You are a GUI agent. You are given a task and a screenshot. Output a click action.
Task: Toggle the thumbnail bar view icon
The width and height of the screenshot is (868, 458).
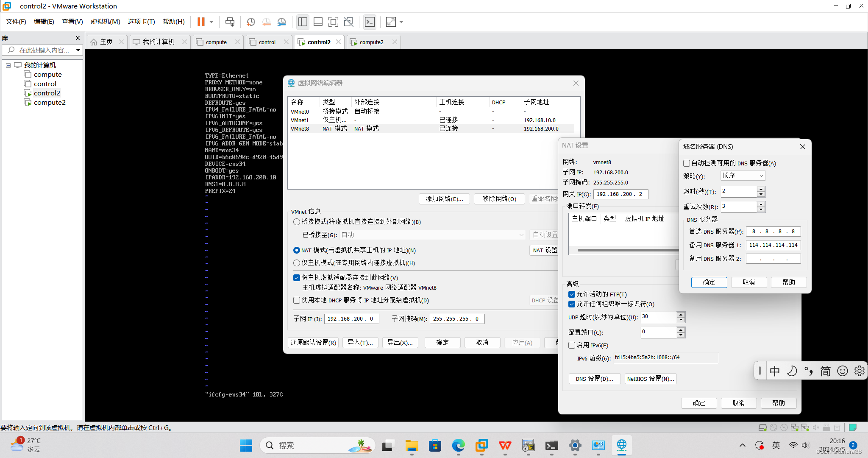point(318,22)
